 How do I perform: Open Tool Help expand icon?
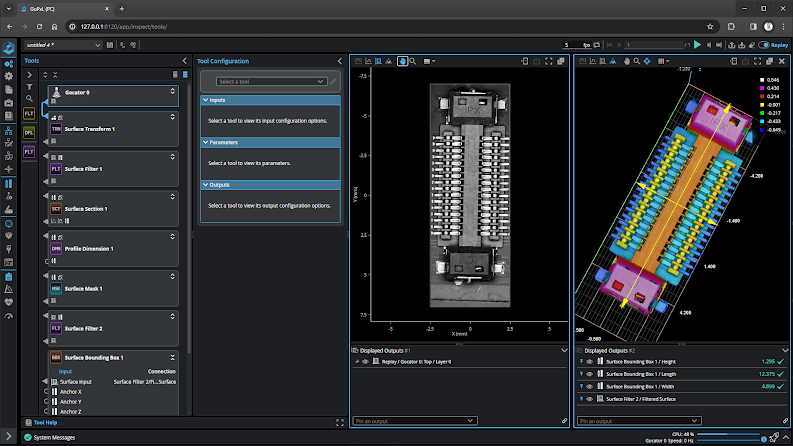coord(340,423)
